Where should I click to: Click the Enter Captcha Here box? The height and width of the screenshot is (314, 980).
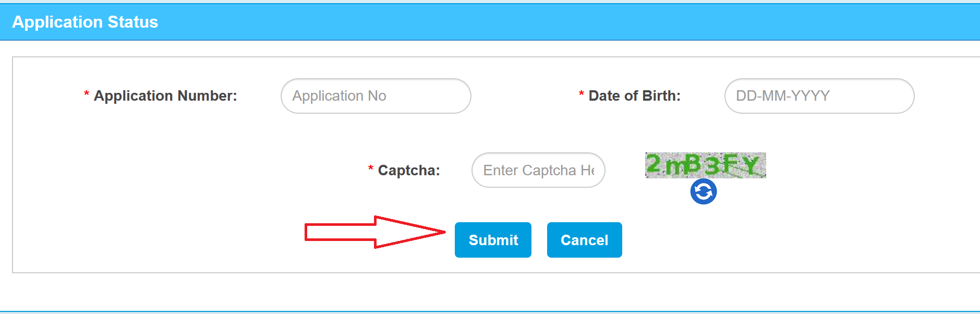click(x=538, y=170)
